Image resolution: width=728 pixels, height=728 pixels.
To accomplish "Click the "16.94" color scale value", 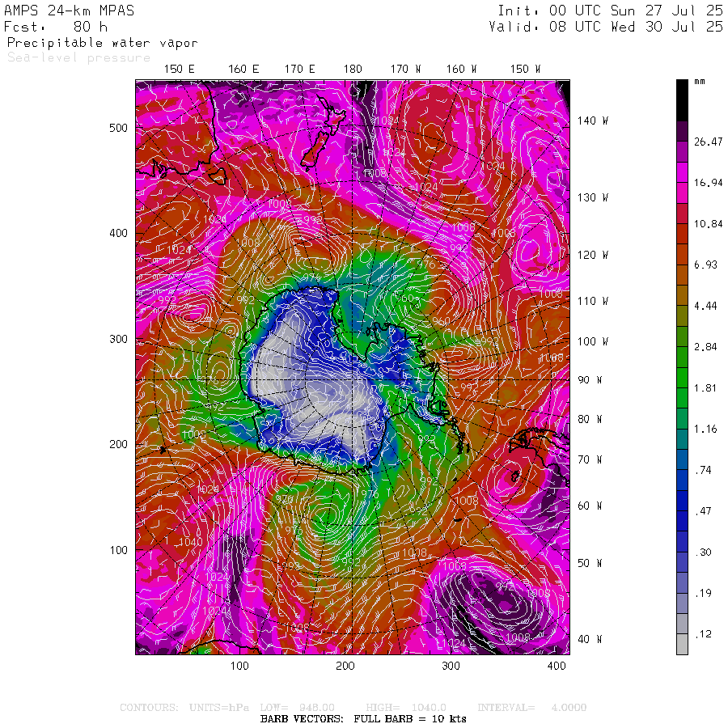I will (709, 183).
